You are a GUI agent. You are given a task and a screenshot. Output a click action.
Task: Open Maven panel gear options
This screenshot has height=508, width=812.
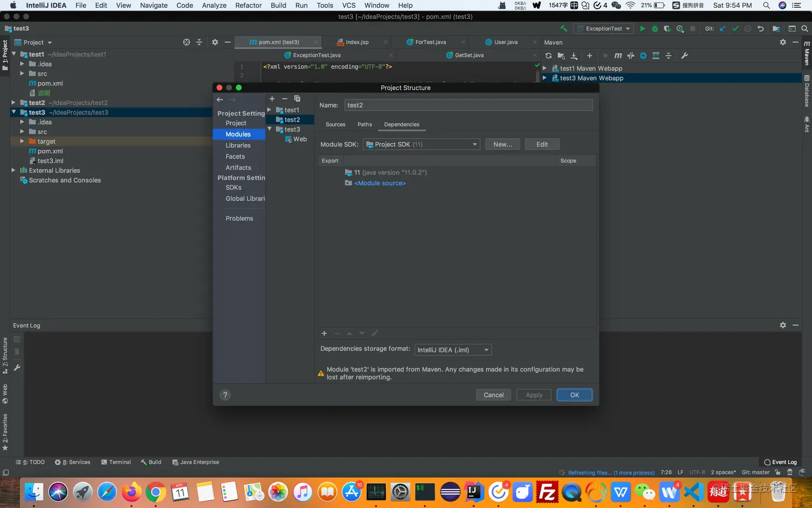[x=783, y=42]
